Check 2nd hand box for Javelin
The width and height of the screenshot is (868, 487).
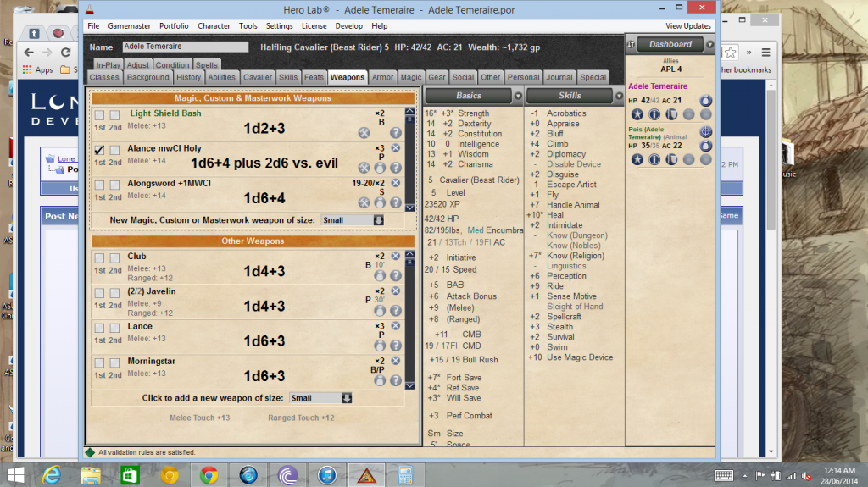(x=114, y=293)
